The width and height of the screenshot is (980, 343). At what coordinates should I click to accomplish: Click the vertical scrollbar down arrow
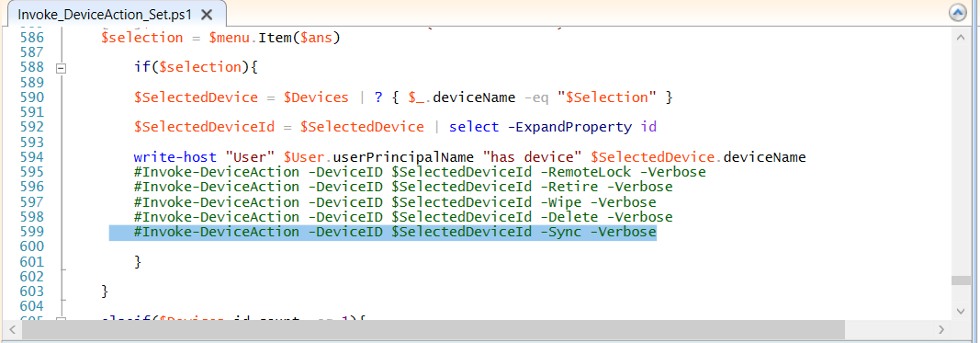click(962, 311)
